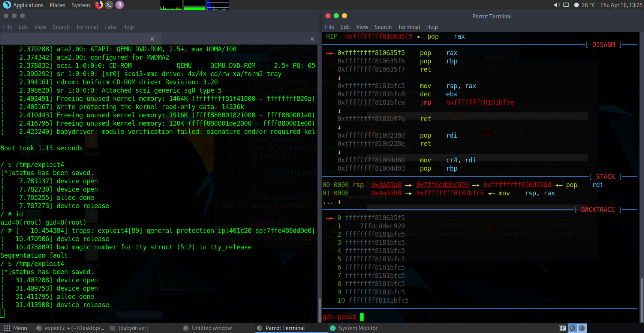Viewport: 644px width, 333px height.
Task: Click the STACK section header
Action: coord(605,177)
